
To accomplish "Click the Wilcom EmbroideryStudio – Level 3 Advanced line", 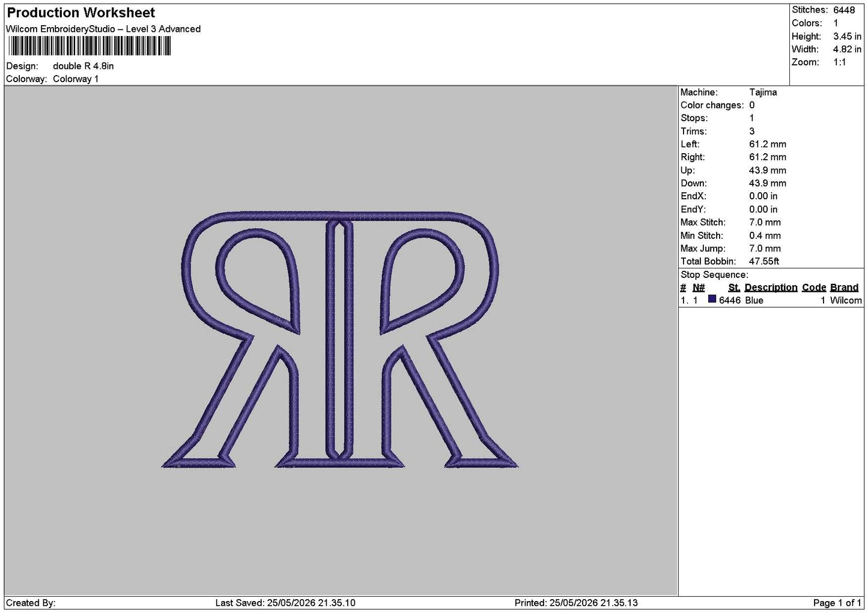I will pos(103,29).
